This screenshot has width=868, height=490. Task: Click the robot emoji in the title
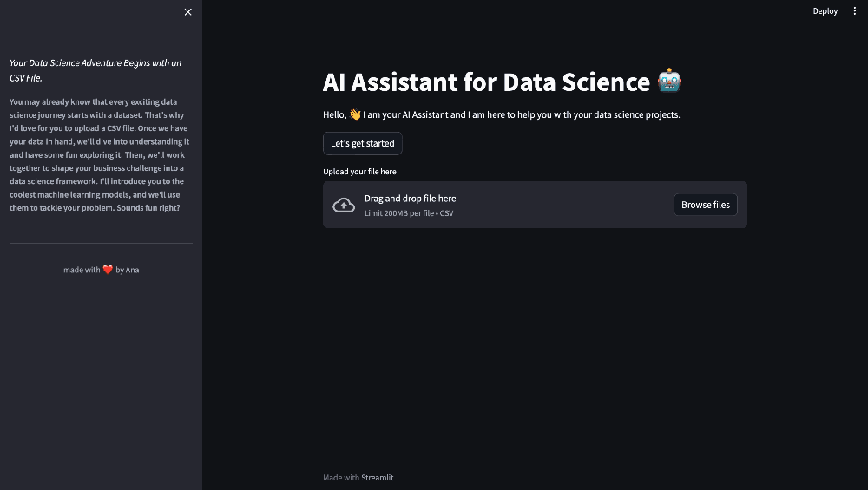click(x=669, y=81)
